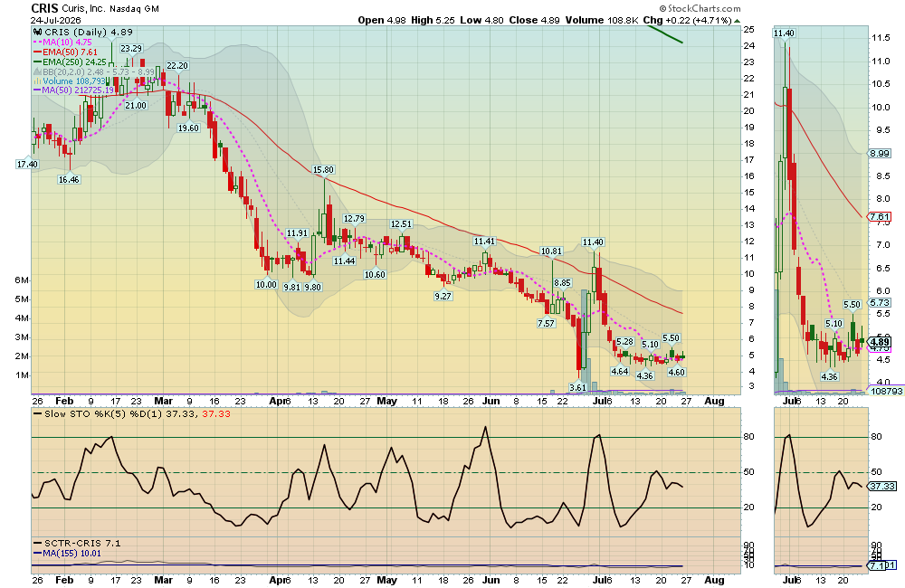Click the 4.60 price label
Viewport: 905px width, 588px height.
[676, 372]
